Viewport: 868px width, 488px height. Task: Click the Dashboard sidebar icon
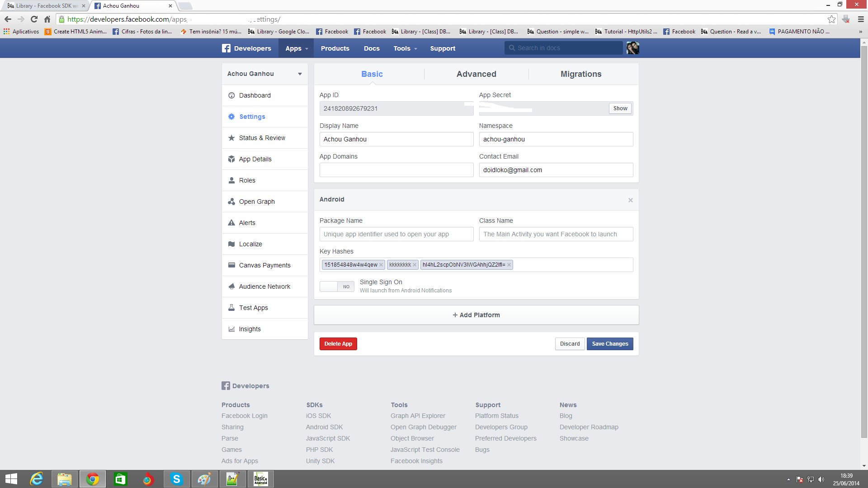pos(231,95)
